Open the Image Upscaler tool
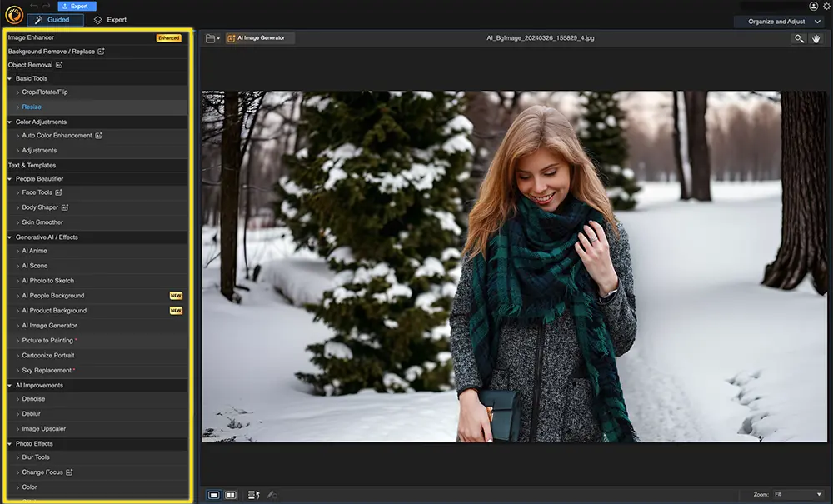 pyautogui.click(x=43, y=428)
